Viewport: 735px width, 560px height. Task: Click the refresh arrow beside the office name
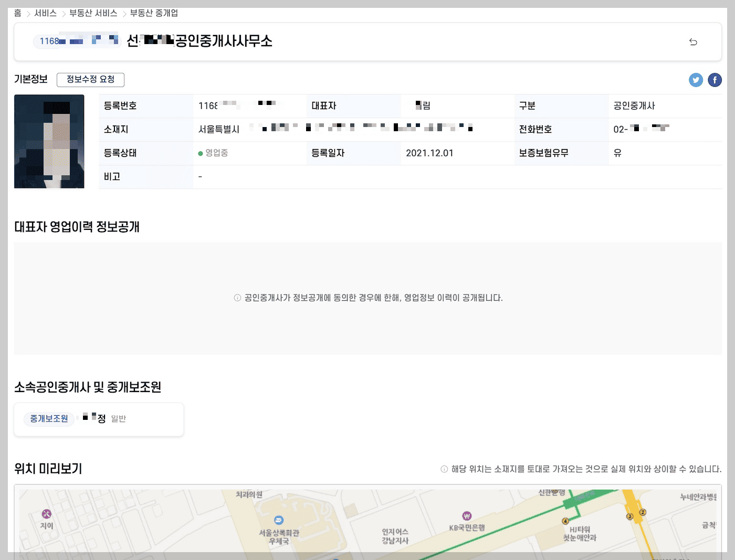click(x=693, y=41)
